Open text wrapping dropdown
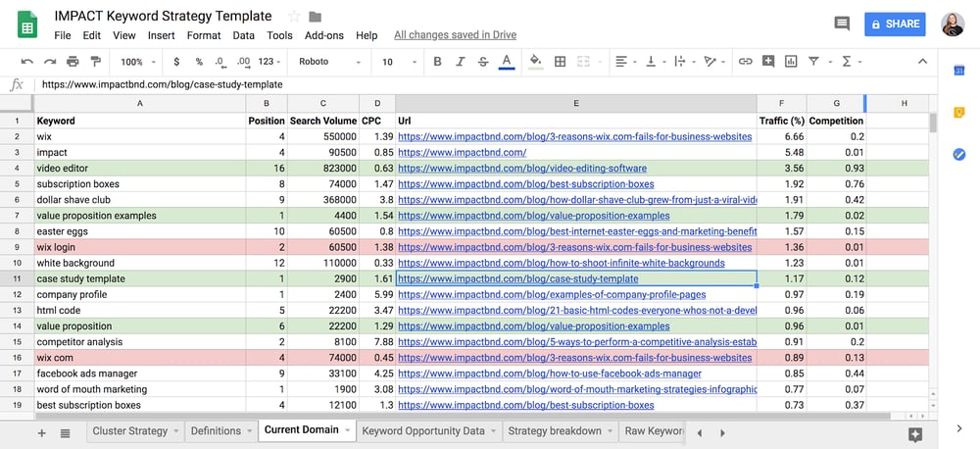 (x=684, y=62)
